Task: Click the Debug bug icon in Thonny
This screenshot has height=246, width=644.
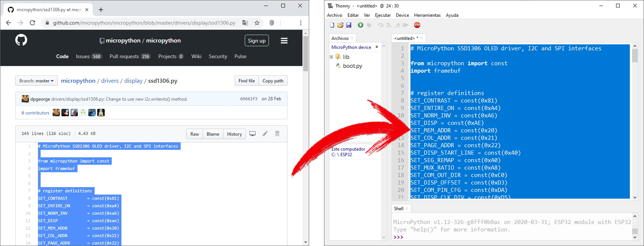Action: [x=369, y=25]
